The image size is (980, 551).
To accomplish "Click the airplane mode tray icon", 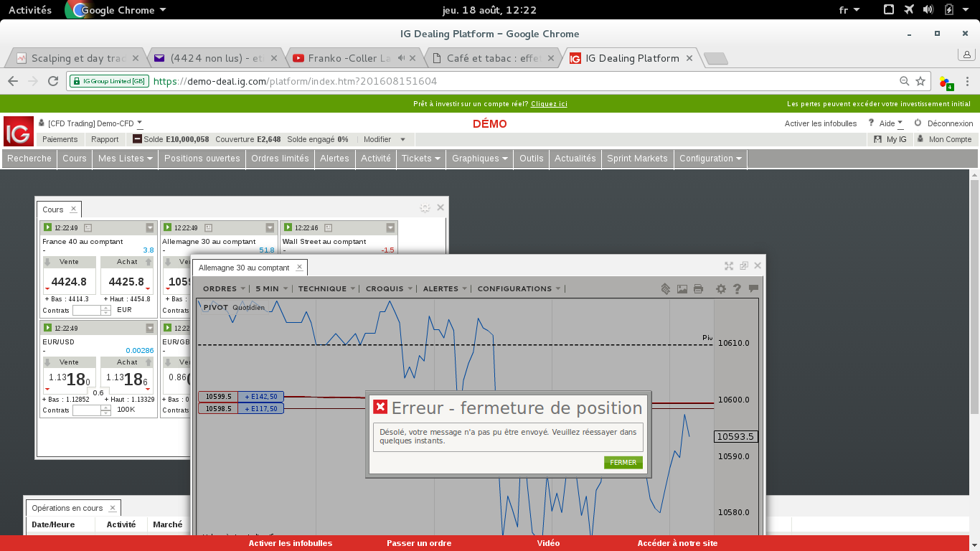I will click(x=910, y=10).
